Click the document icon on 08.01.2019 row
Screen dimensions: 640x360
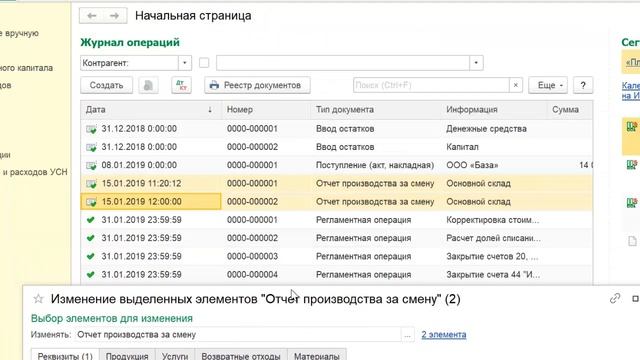tap(91, 165)
